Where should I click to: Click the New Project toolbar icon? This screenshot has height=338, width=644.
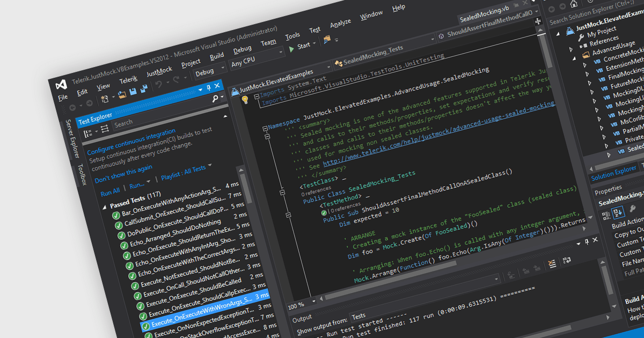(105, 99)
